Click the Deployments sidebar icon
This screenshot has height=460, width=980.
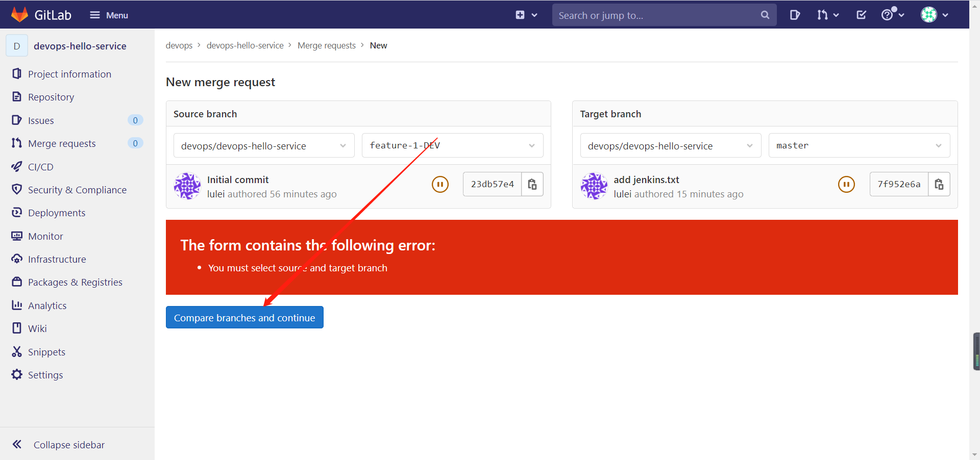coord(17,213)
